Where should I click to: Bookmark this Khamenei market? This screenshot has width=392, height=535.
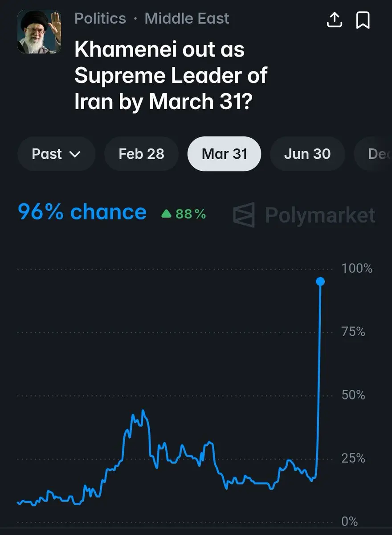363,20
